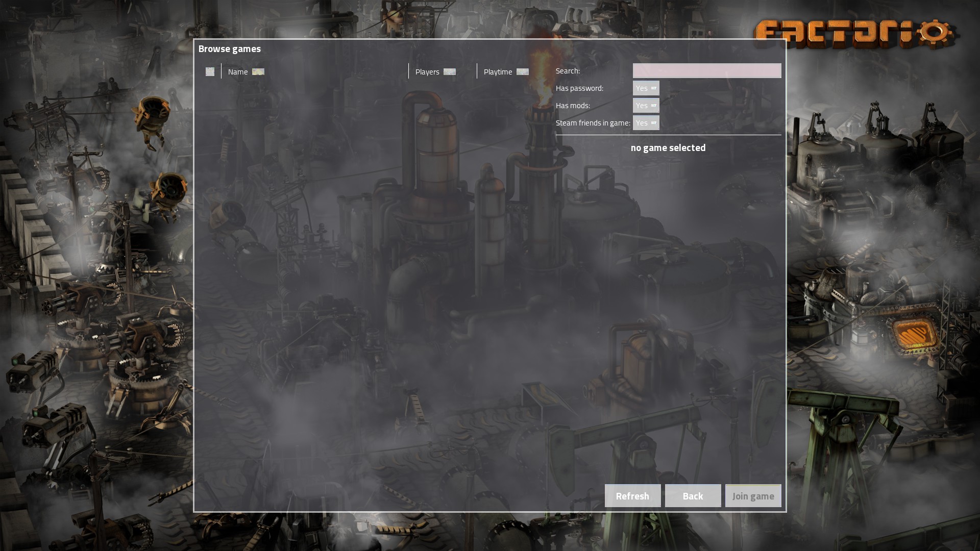Click the small icon column header before Name
Image resolution: width=980 pixels, height=551 pixels.
point(210,72)
